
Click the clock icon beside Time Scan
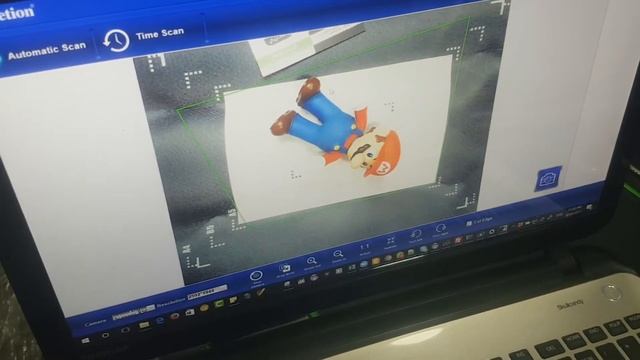click(116, 41)
